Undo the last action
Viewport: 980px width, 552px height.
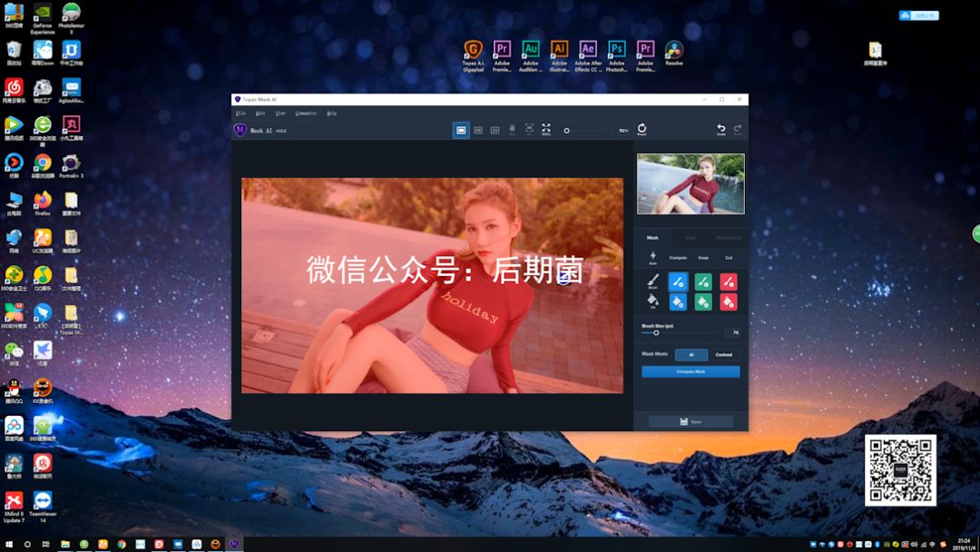point(721,130)
